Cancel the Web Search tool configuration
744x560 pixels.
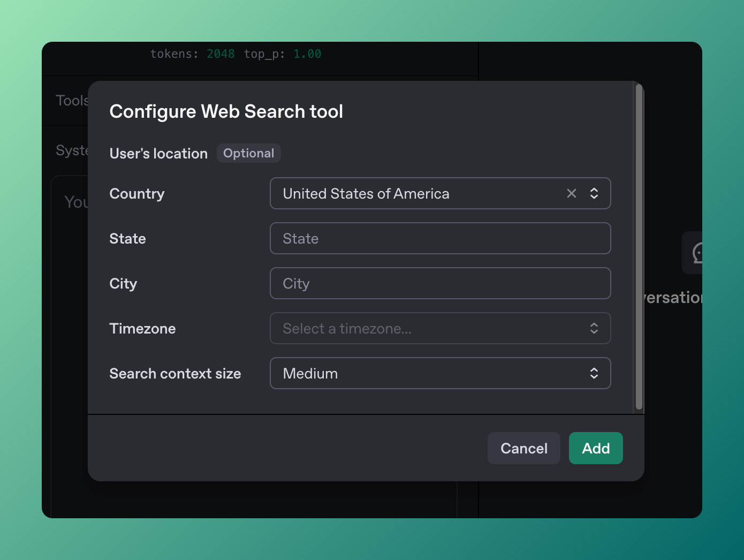(x=524, y=448)
